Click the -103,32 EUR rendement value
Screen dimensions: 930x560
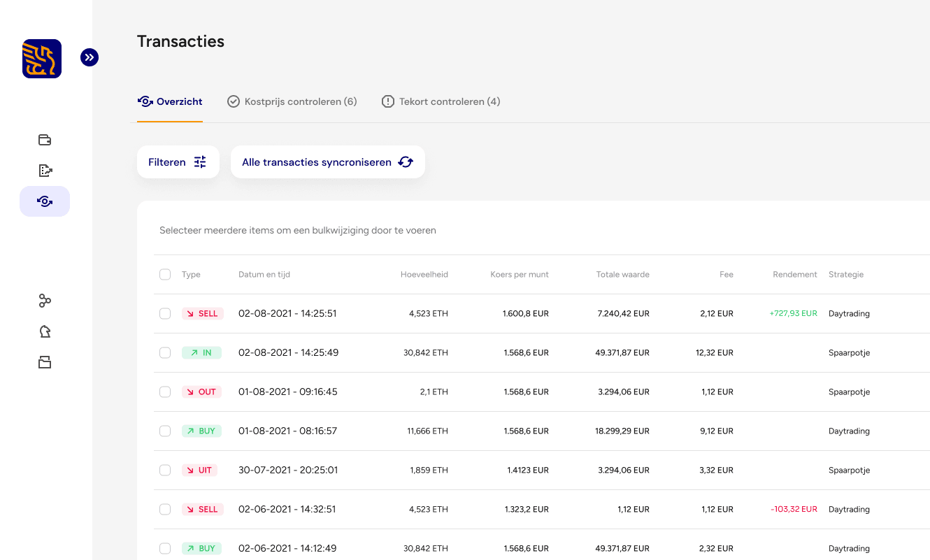[x=794, y=510]
